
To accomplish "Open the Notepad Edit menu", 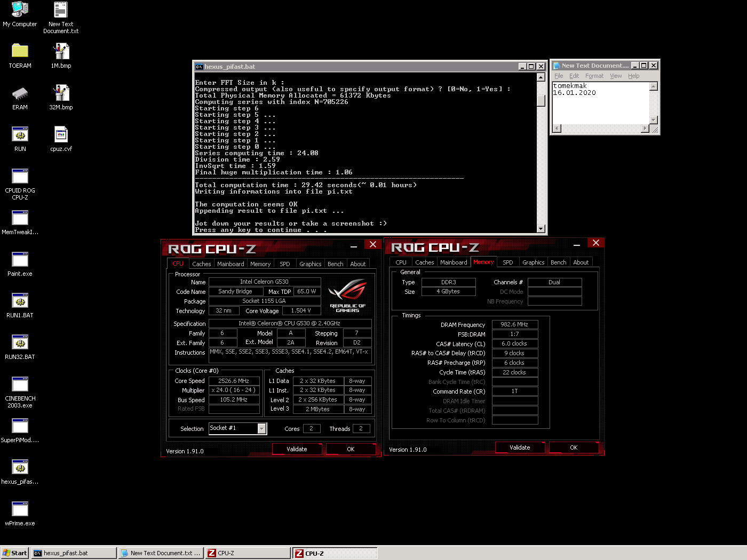I will 574,76.
